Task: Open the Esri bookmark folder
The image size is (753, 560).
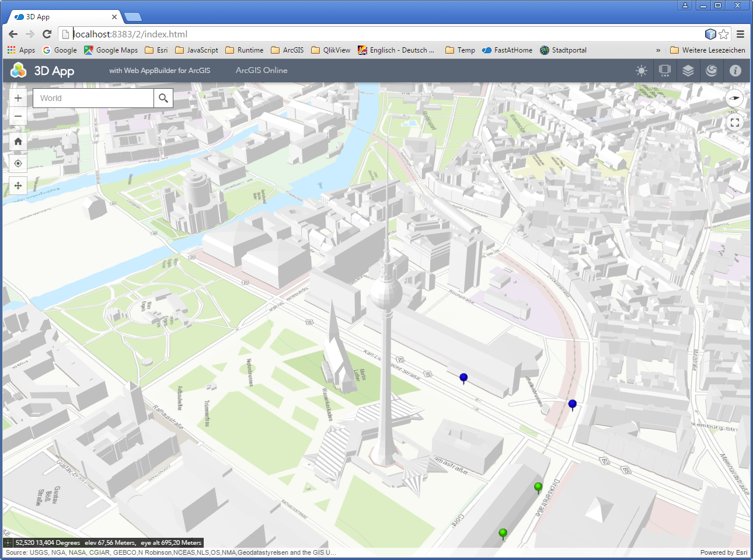Action: click(x=156, y=50)
